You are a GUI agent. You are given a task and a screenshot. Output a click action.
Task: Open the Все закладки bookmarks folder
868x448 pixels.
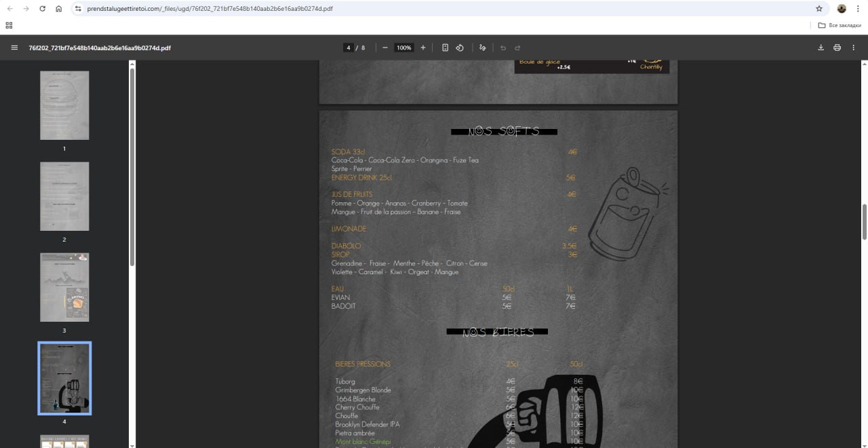click(x=840, y=25)
